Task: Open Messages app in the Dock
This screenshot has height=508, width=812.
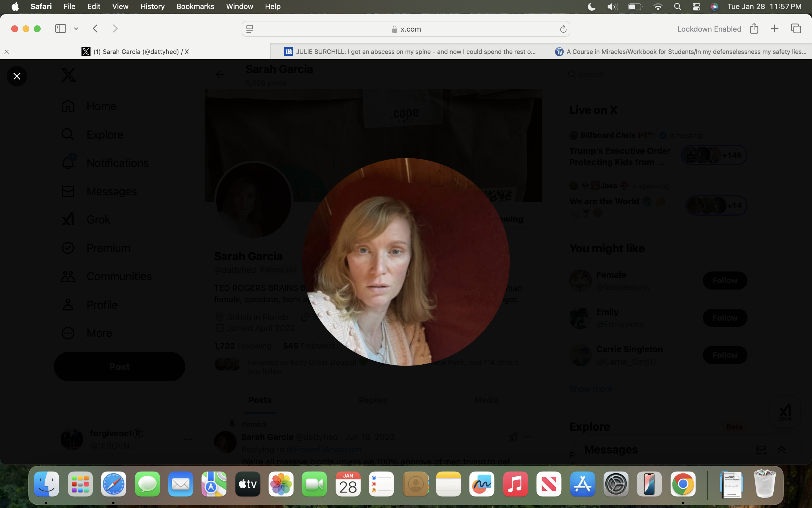Action: pos(147,484)
